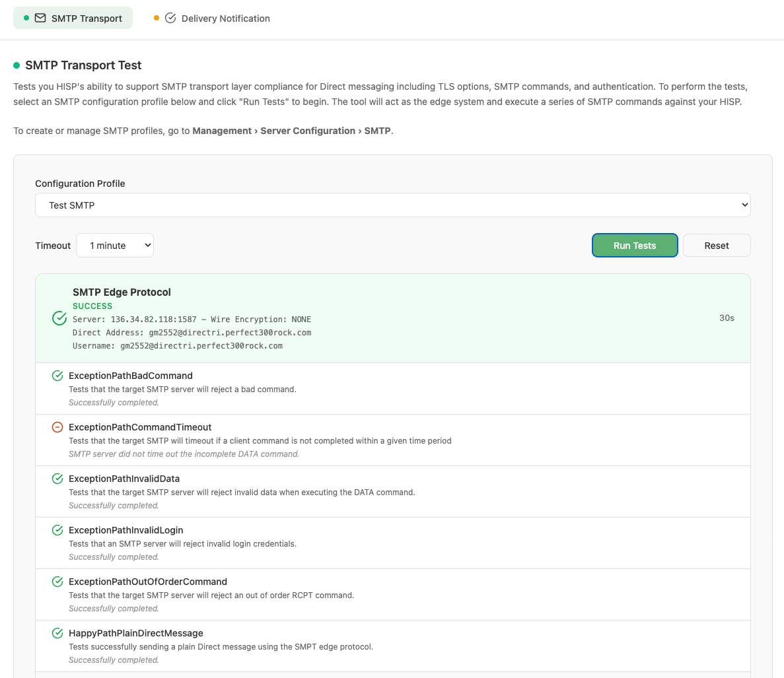Click the SMTP Transport Test heading
Viewport: 784px width, 678px height.
point(83,65)
